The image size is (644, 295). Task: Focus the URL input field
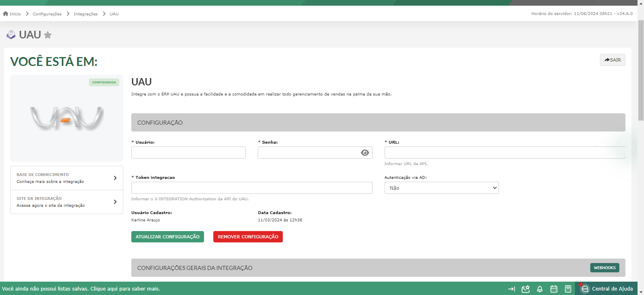505,153
